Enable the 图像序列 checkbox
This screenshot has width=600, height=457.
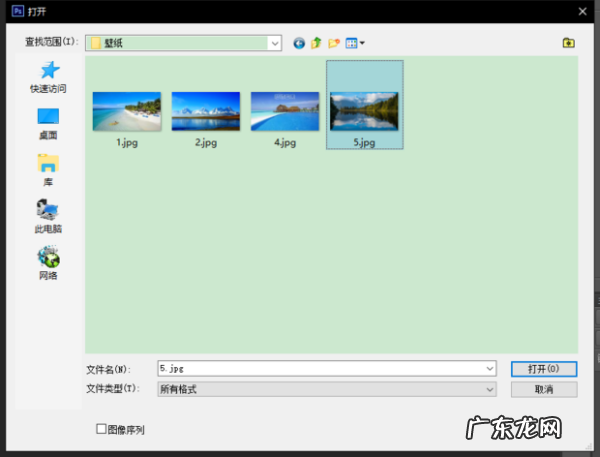point(101,429)
